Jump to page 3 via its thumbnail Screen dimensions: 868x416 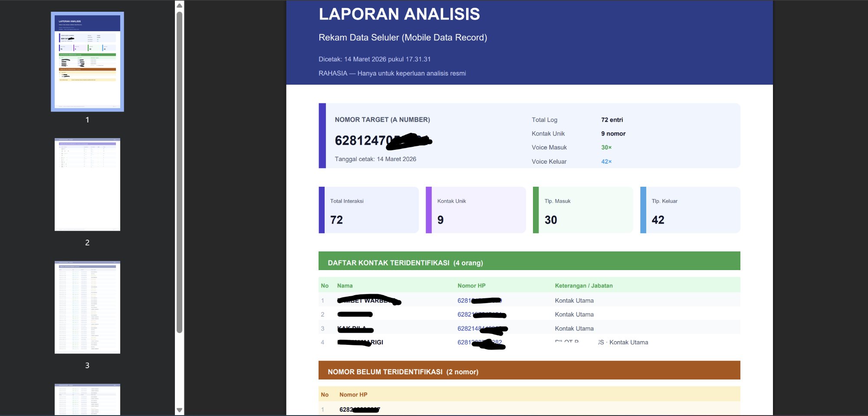click(87, 307)
